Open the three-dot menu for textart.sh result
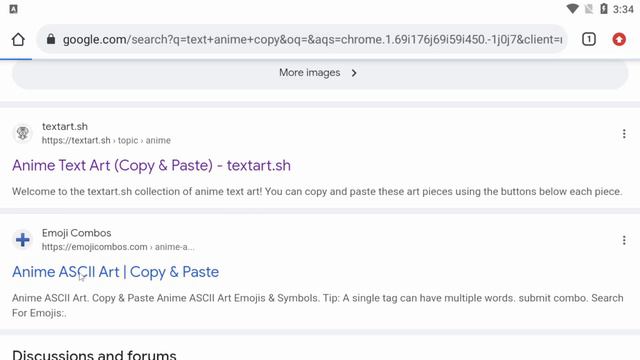Screen dimensions: 640x360 (x=624, y=134)
